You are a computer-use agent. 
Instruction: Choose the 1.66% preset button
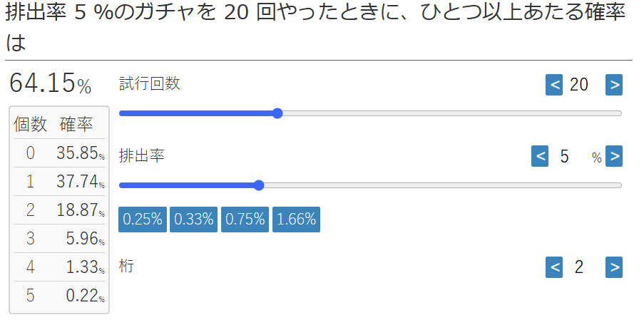coord(296,220)
